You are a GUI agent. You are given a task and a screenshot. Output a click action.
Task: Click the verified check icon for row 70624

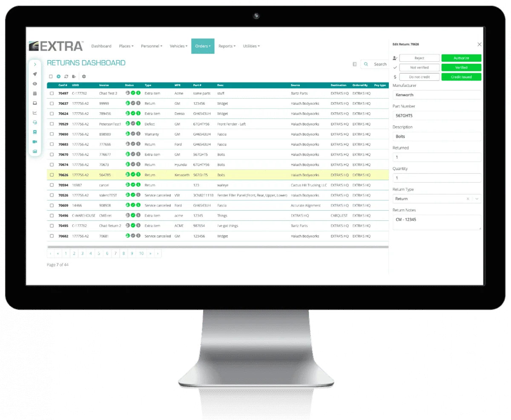click(133, 113)
